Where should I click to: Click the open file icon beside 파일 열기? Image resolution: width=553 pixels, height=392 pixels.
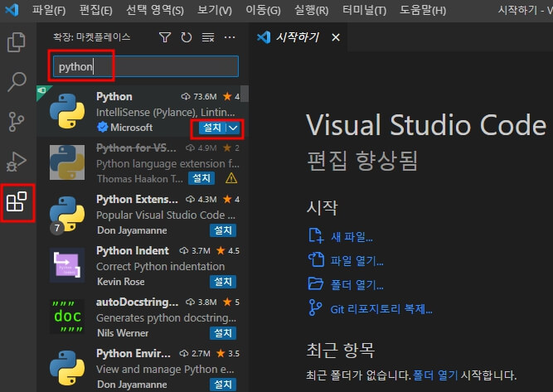tap(316, 259)
